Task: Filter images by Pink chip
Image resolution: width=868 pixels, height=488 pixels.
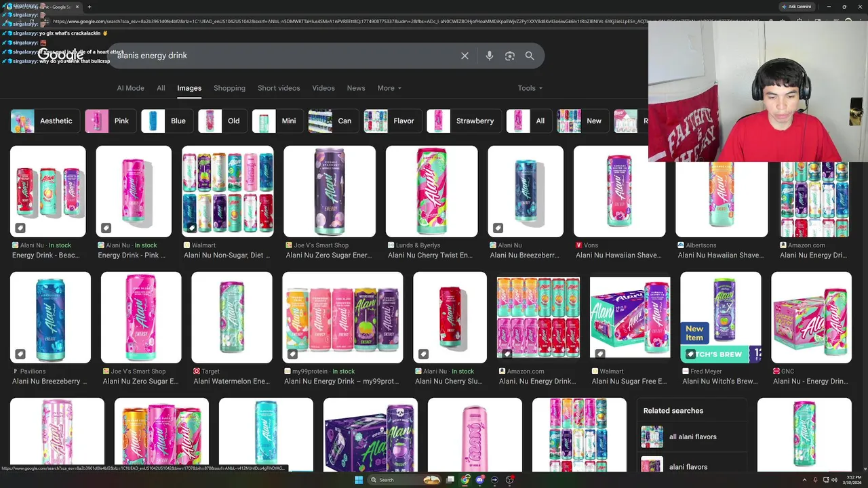Action: click(110, 121)
